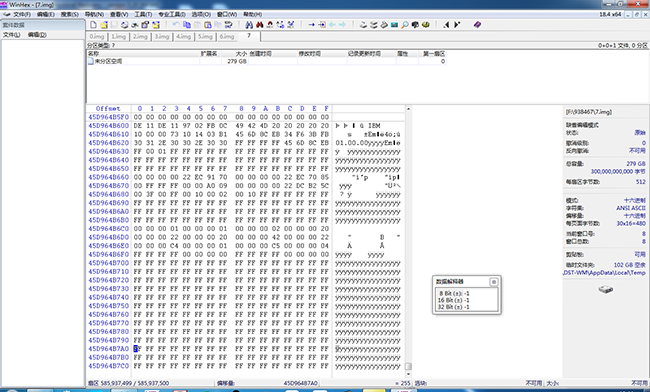
Task: Click offset 45D964B600 in the Offset column
Action: [x=109, y=126]
